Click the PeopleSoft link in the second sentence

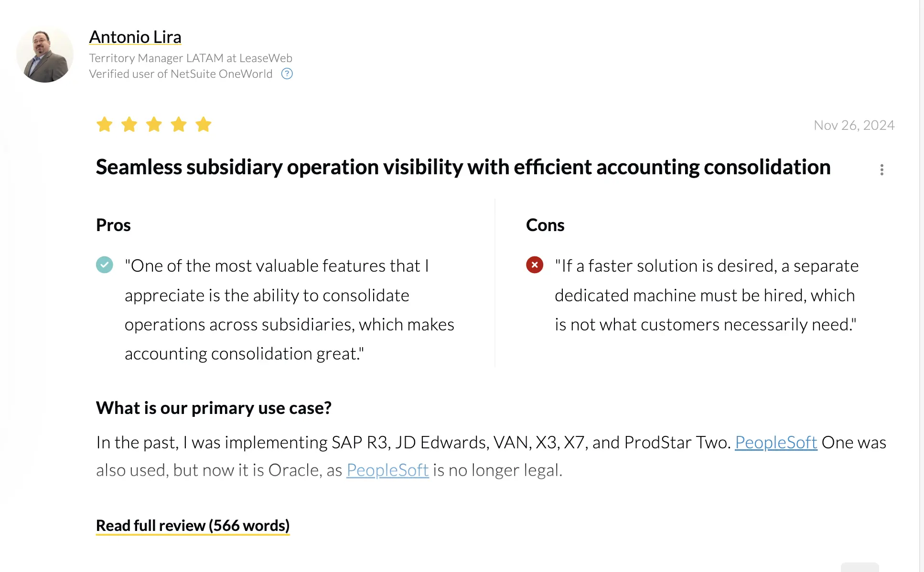[x=387, y=470]
